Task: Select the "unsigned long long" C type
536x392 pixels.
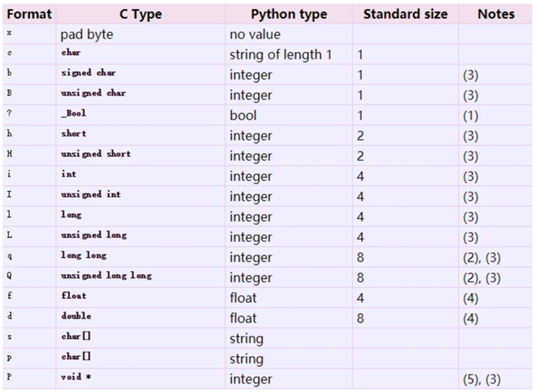Action: pyautogui.click(x=106, y=276)
